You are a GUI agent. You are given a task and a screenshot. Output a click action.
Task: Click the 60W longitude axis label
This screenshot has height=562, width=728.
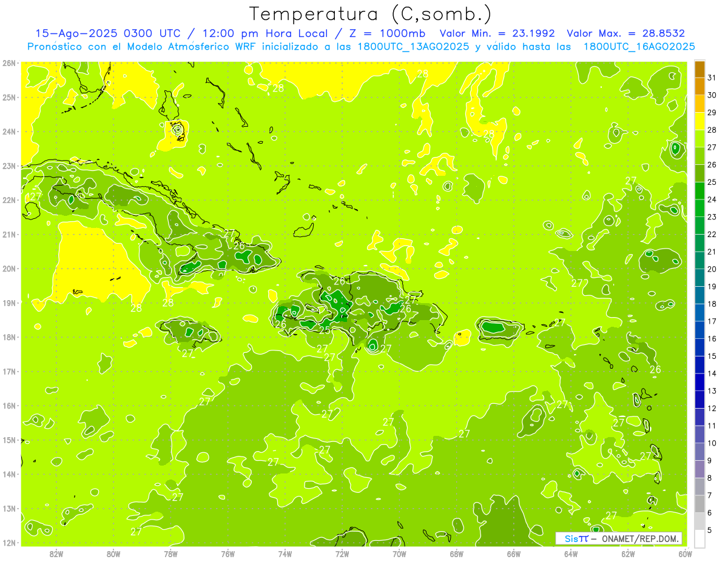685,554
